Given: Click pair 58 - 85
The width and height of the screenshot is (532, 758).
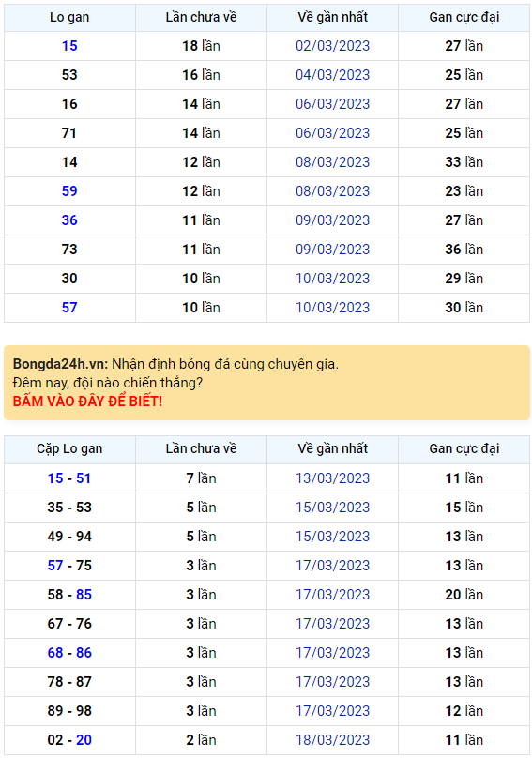Looking at the screenshot, I should click(x=69, y=595).
